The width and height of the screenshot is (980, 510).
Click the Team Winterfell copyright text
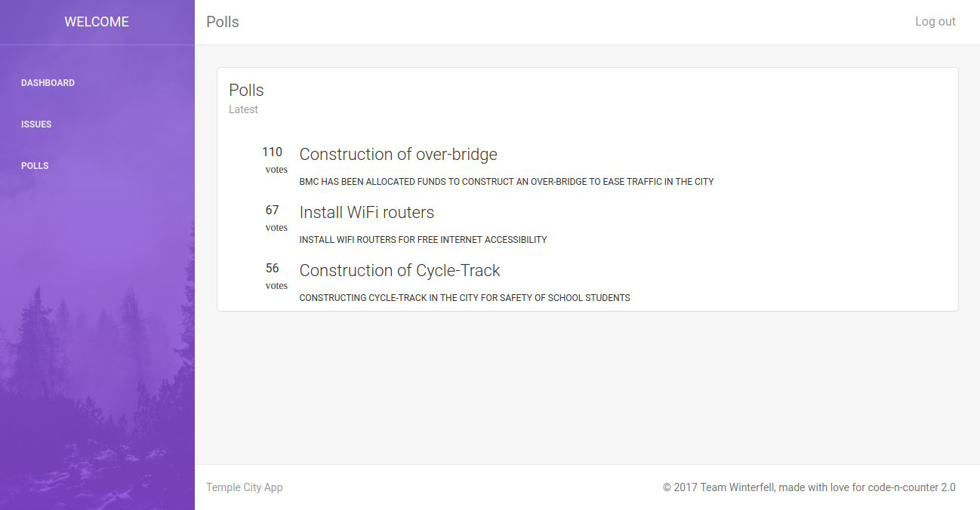coord(809,487)
